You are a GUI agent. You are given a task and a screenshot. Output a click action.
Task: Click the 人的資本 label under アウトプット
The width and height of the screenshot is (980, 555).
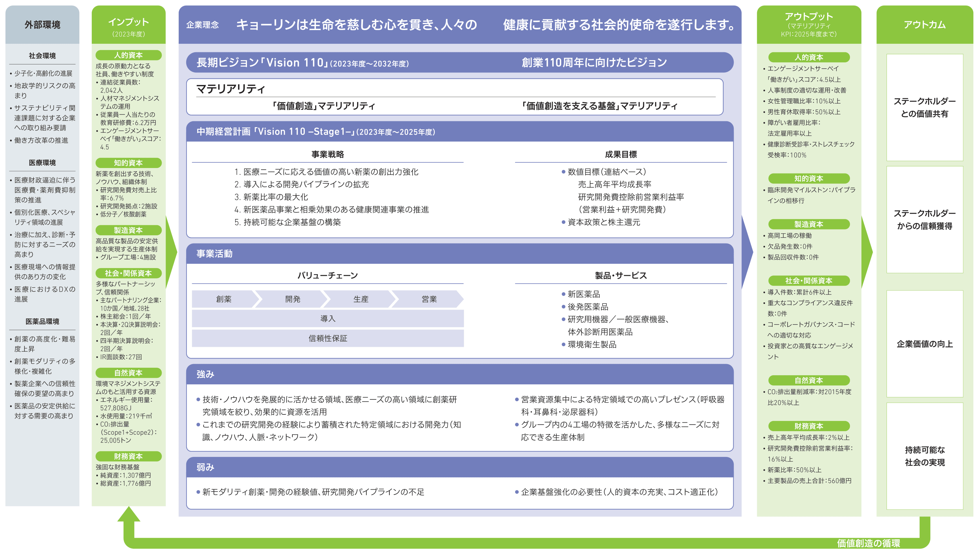tap(808, 57)
